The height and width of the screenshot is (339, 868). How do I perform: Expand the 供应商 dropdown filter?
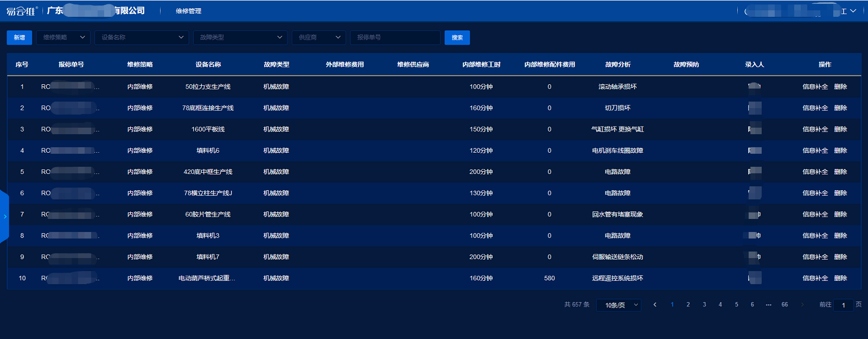(x=318, y=37)
